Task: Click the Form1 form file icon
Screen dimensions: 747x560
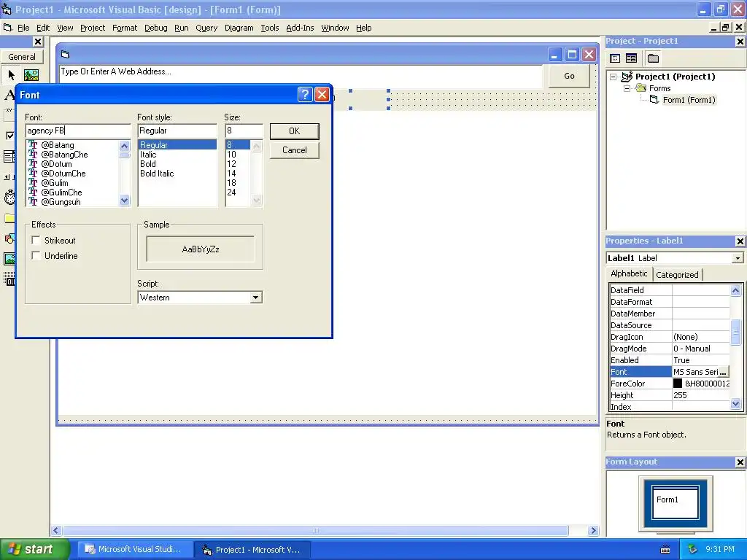Action: [x=654, y=99]
